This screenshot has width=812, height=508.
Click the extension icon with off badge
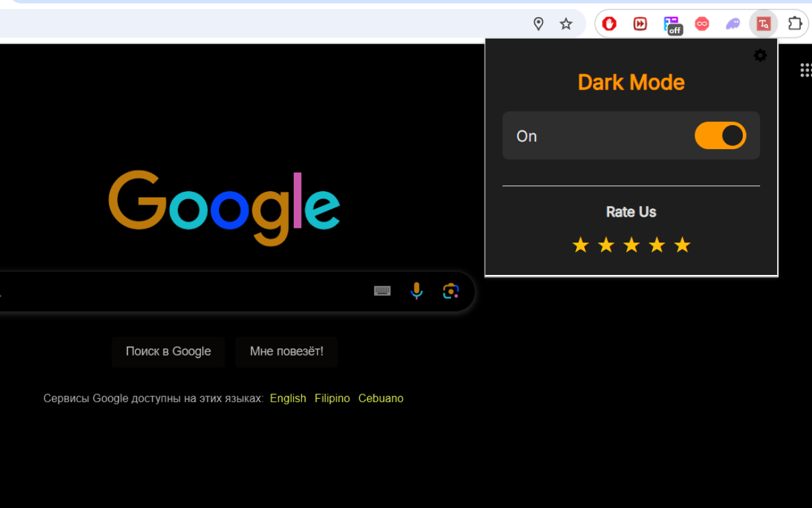pyautogui.click(x=672, y=25)
